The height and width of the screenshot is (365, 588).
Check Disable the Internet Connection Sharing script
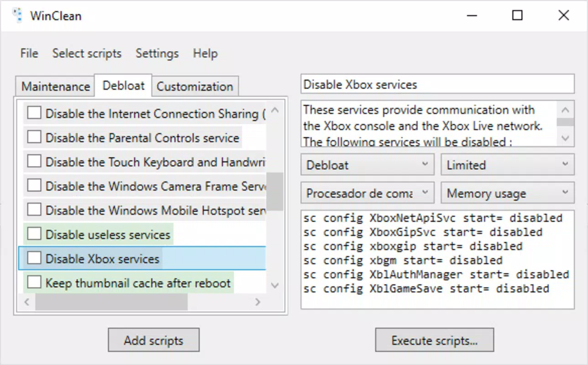click(34, 113)
